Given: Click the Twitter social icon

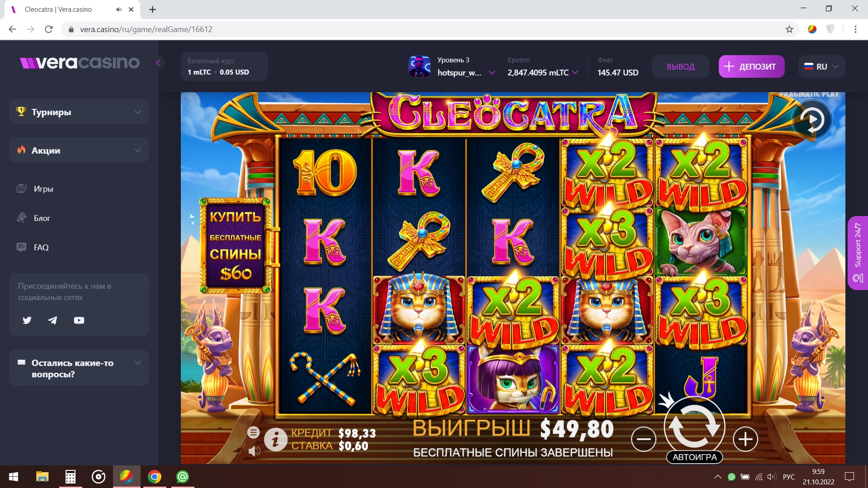Looking at the screenshot, I should [27, 320].
